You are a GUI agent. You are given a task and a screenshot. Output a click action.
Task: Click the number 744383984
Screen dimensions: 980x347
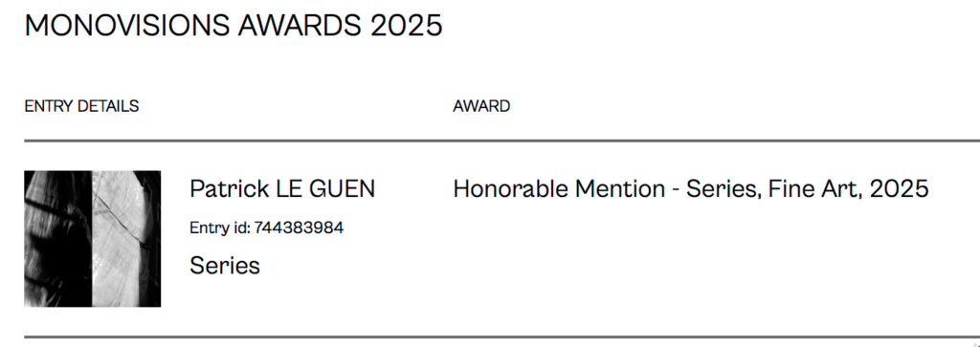coord(299,228)
